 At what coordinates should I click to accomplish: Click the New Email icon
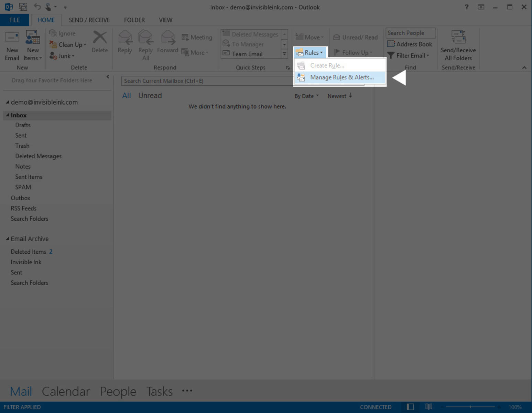[12, 38]
